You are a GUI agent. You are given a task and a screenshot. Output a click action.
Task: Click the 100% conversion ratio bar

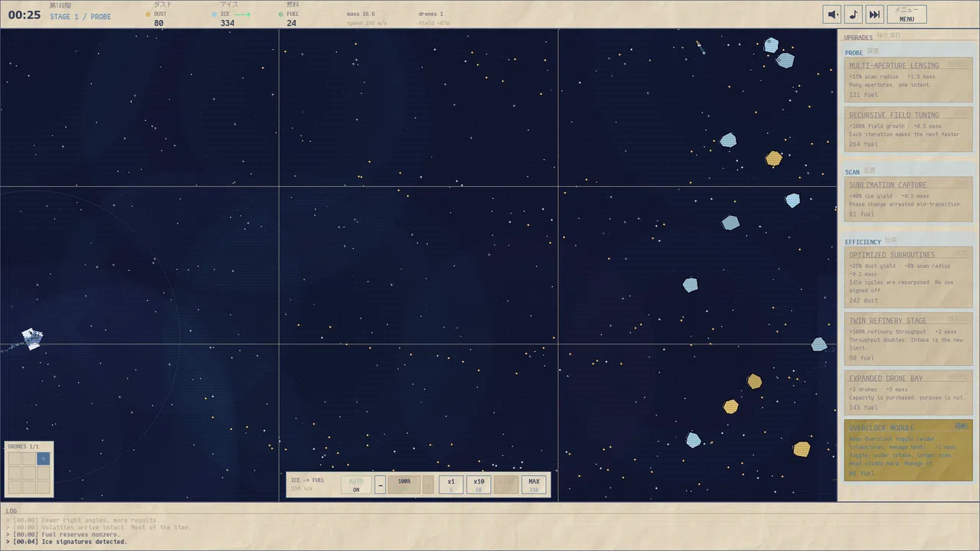[x=403, y=485]
